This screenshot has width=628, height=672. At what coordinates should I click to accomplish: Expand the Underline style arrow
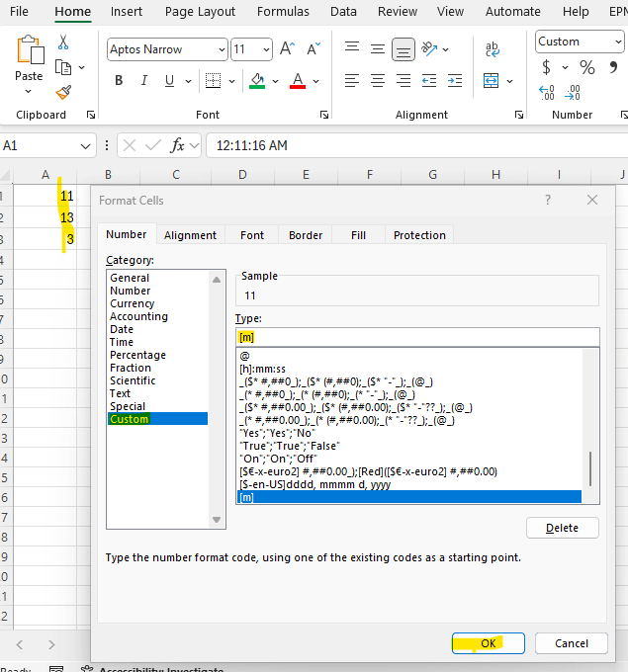tap(188, 81)
